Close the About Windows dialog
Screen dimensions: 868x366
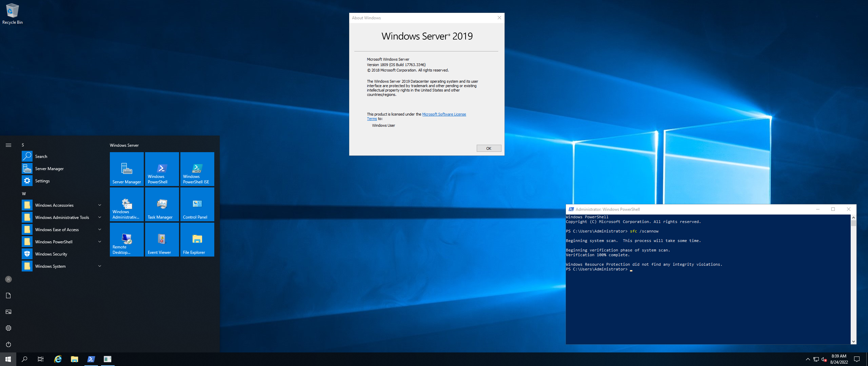pyautogui.click(x=499, y=18)
